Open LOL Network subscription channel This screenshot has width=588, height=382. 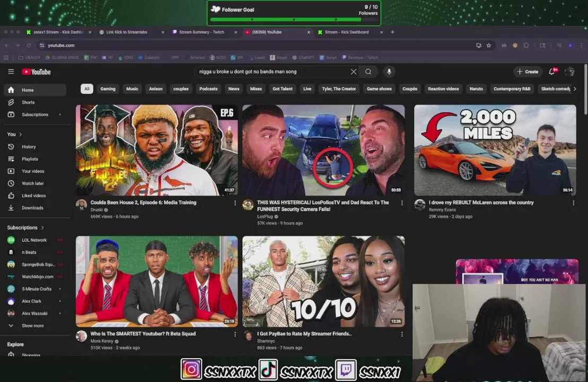pyautogui.click(x=35, y=240)
